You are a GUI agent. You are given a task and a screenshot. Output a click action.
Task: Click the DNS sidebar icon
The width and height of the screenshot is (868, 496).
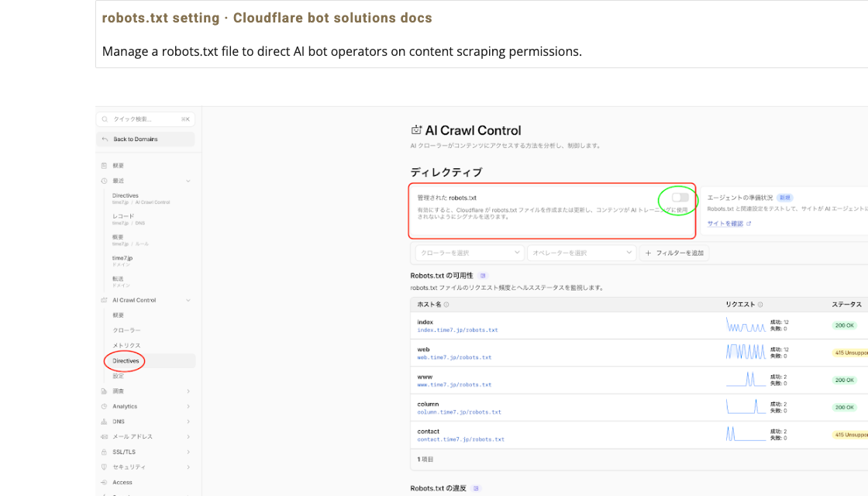pyautogui.click(x=104, y=422)
